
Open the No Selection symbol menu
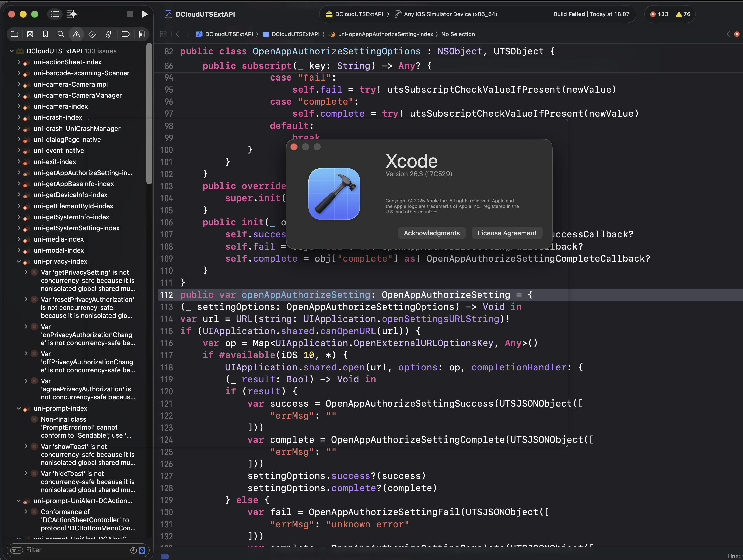458,34
